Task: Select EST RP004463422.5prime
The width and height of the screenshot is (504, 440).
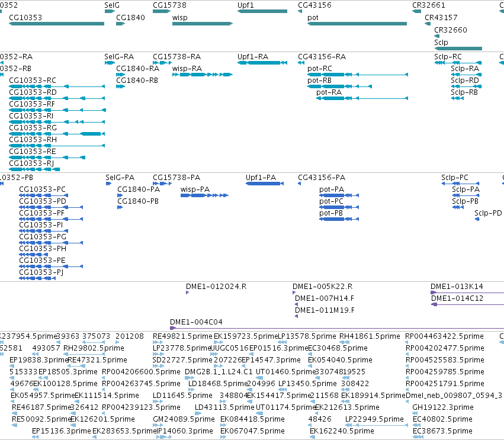Action: click(x=407, y=342)
